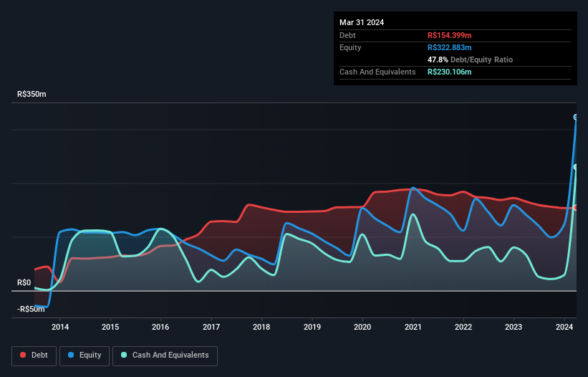Click the 2015 x-axis label

(x=110, y=327)
